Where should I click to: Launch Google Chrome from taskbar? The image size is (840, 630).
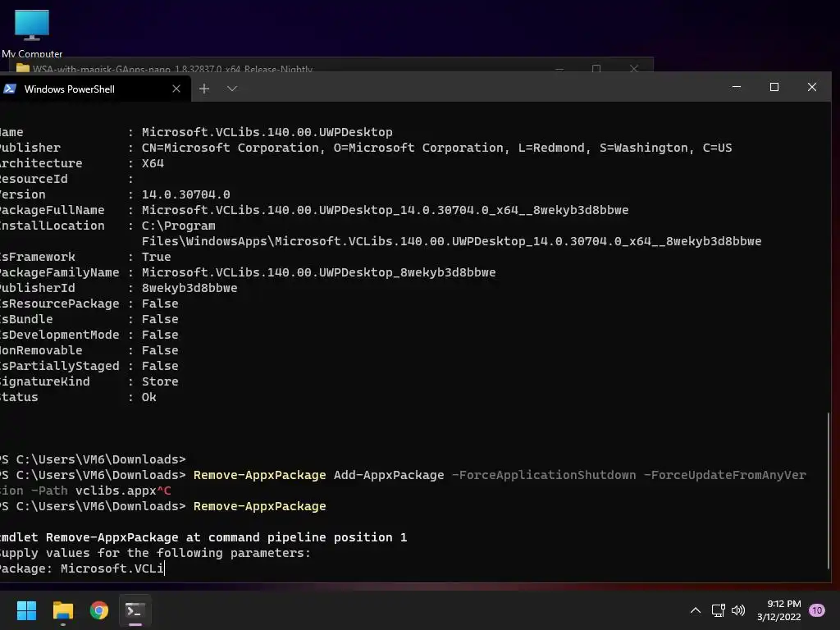click(99, 610)
